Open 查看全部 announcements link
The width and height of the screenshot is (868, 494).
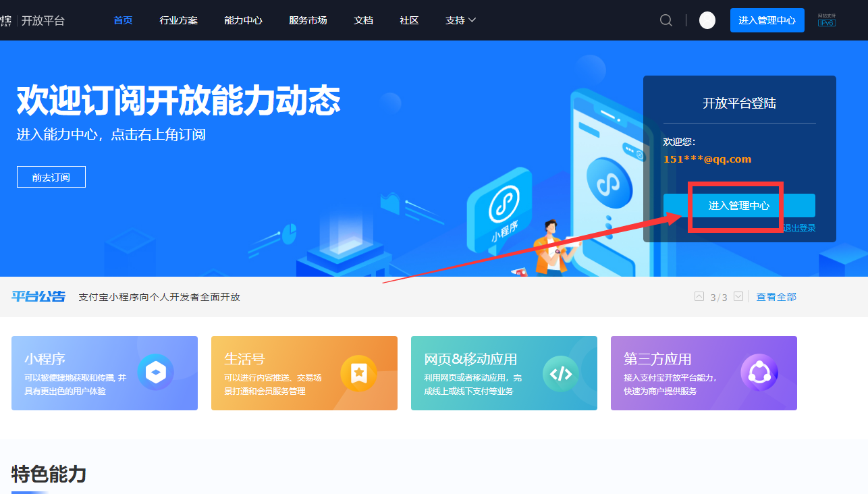tap(776, 297)
